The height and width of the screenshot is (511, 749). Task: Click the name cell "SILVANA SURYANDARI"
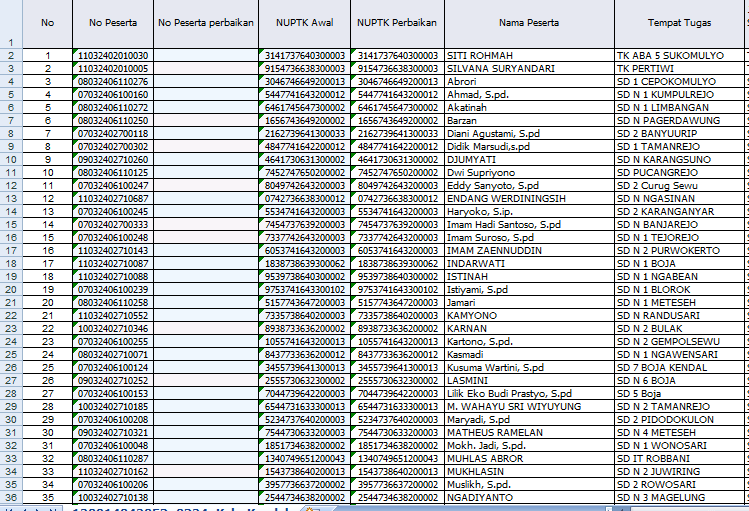[x=529, y=68]
